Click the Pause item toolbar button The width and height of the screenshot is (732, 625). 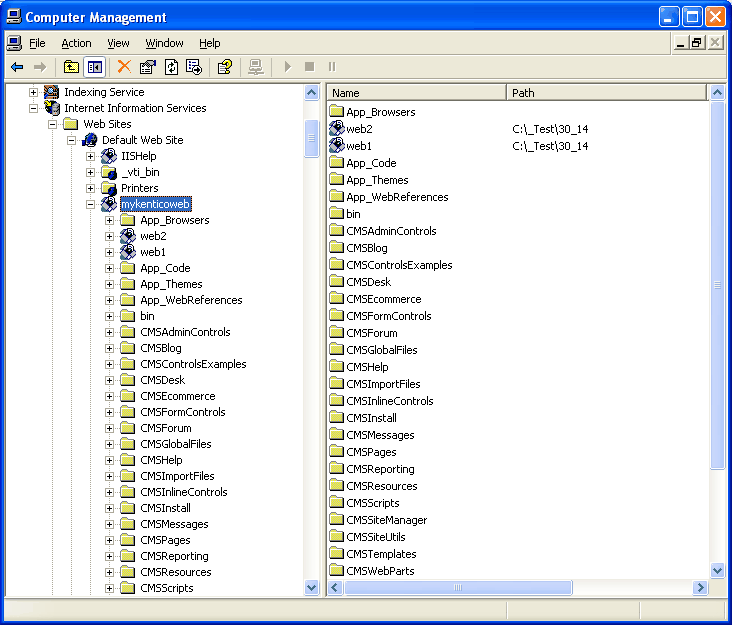[x=332, y=67]
